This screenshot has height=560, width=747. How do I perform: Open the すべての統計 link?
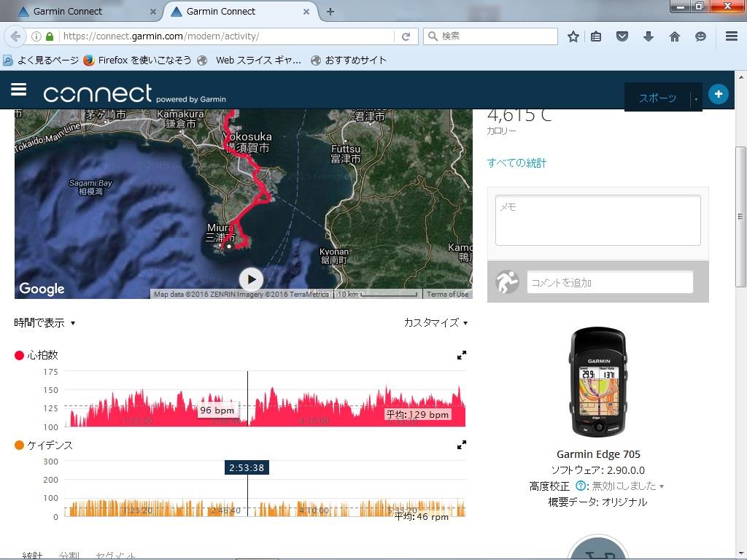click(516, 163)
